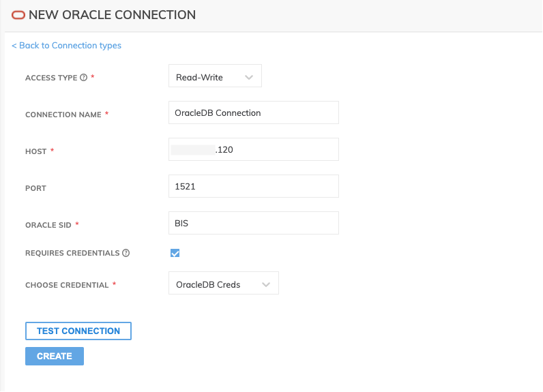Uncheck the Requires Credentials checkbox
This screenshot has width=543, height=392.
click(175, 253)
